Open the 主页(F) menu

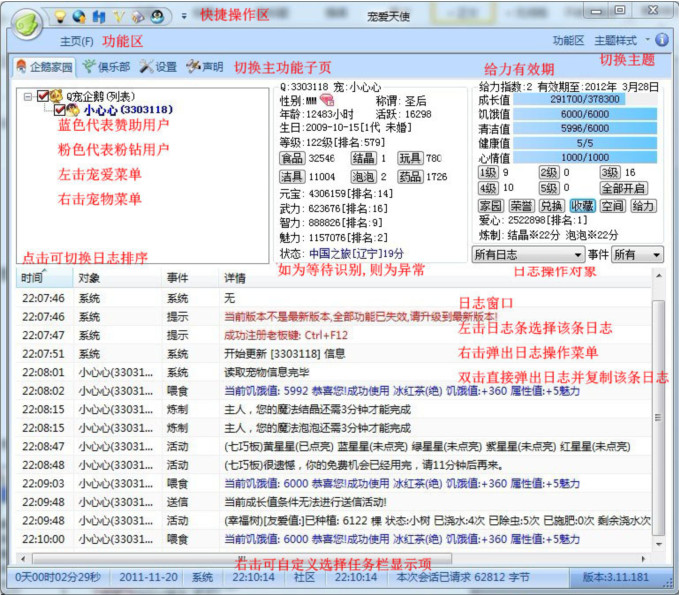coord(76,41)
